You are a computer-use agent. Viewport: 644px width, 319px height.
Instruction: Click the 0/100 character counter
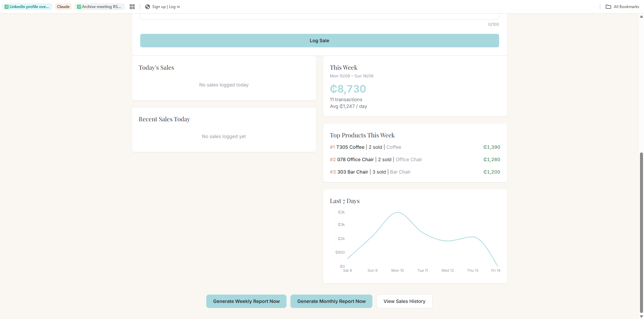[493, 24]
